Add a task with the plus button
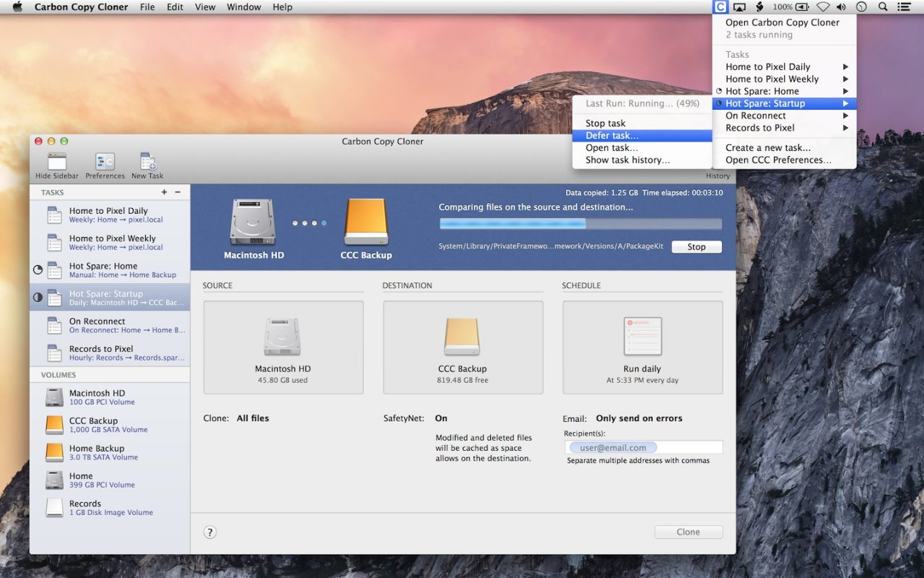The height and width of the screenshot is (578, 924). [164, 192]
